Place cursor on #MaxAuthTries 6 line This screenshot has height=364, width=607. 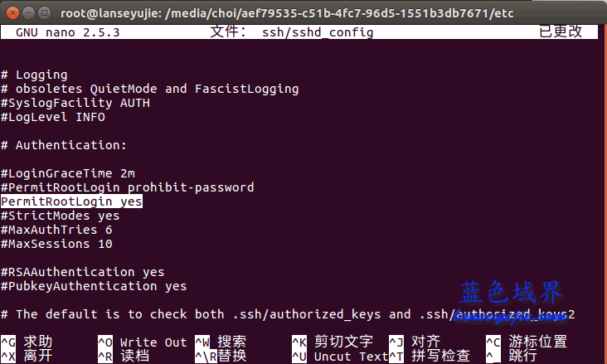56,230
